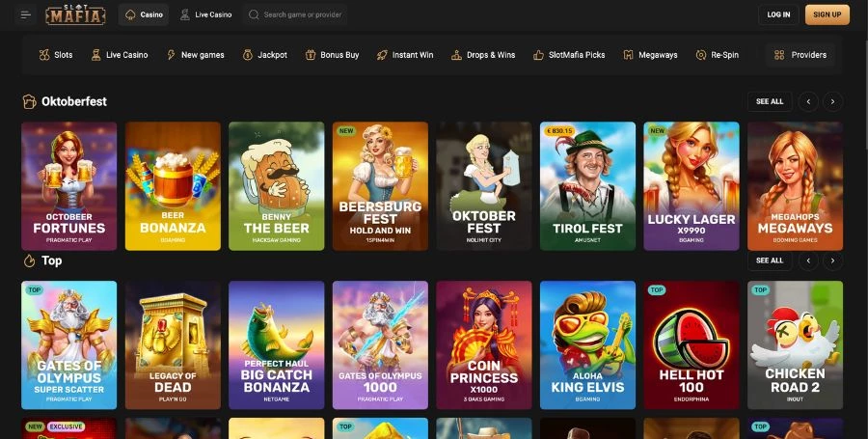Open the New games category
This screenshot has width=868, height=439.
195,55
